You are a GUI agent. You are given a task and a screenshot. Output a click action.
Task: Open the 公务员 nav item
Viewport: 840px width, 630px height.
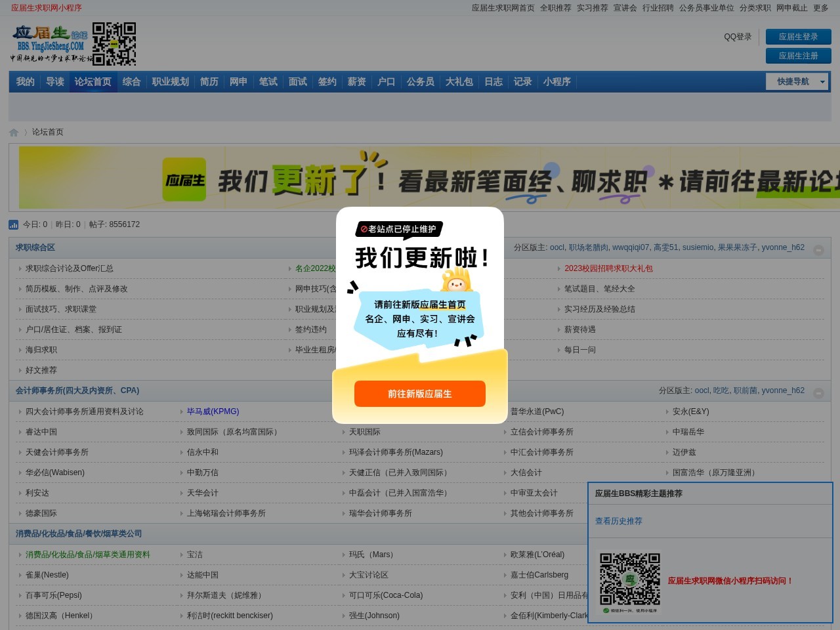pos(421,81)
